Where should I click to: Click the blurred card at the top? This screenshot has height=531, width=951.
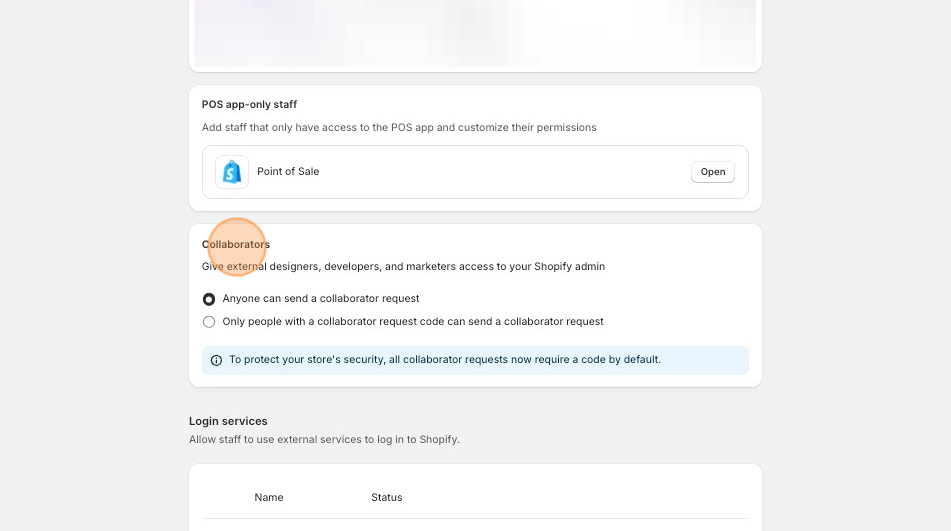point(475,32)
